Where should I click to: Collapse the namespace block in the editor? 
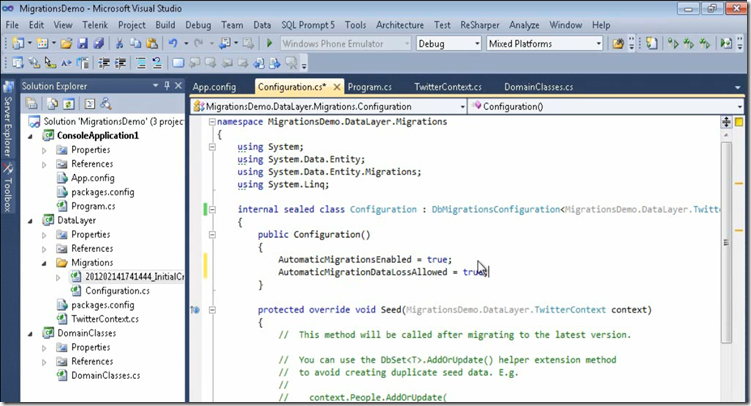(212, 122)
